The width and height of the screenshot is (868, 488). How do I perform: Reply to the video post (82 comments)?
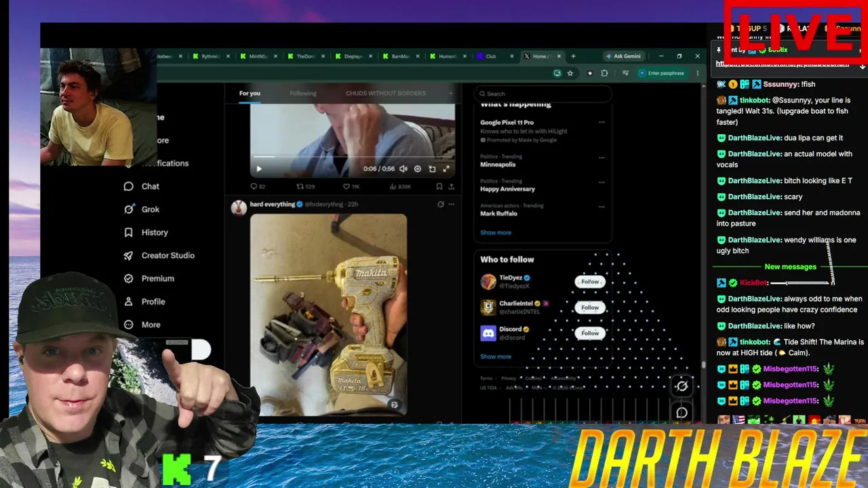(258, 186)
